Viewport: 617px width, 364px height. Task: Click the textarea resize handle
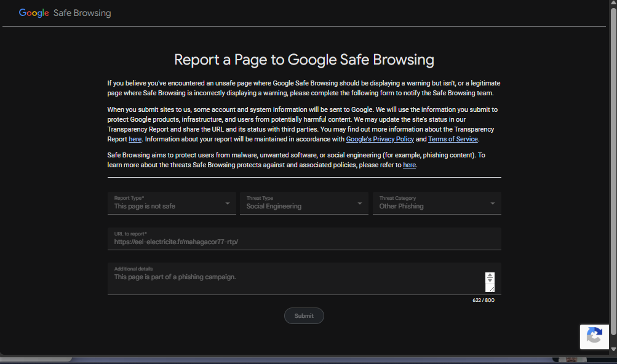[492, 289]
